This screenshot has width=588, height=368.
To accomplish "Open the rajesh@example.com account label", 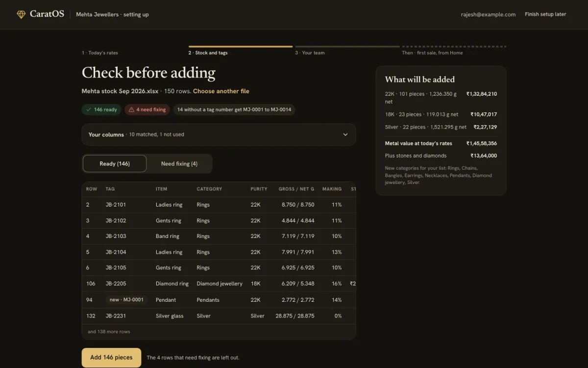I will point(488,15).
